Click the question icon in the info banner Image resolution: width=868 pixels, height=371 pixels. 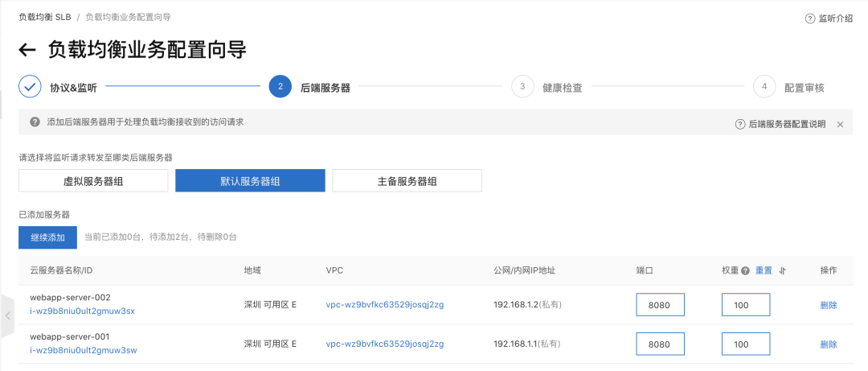point(35,122)
